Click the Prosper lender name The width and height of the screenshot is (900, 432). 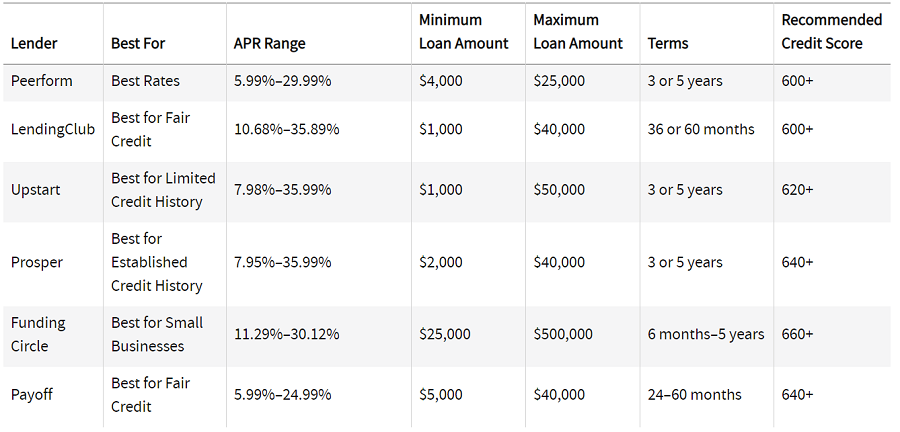(x=37, y=262)
